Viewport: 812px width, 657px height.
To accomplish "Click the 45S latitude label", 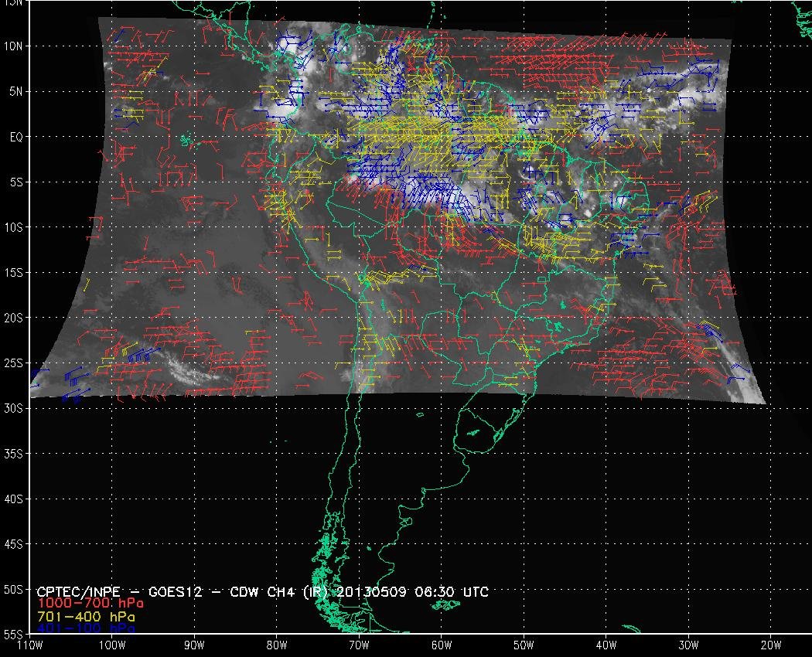I will (14, 544).
